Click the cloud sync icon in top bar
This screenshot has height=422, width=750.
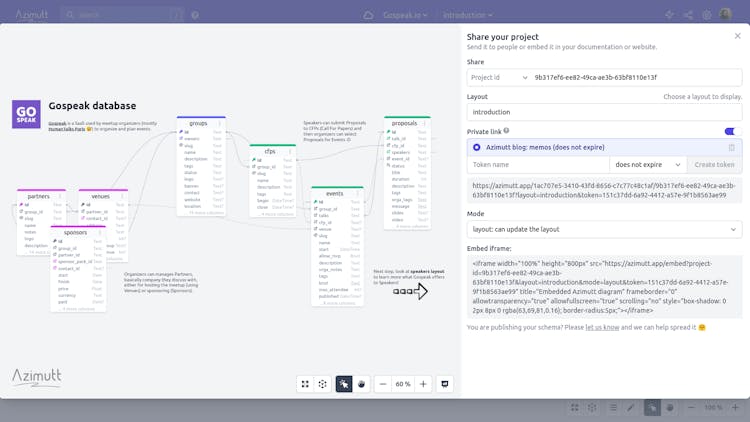pyautogui.click(x=368, y=15)
